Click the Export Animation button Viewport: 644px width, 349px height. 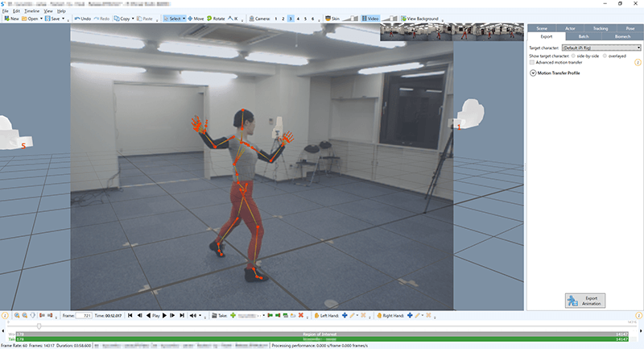point(584,300)
